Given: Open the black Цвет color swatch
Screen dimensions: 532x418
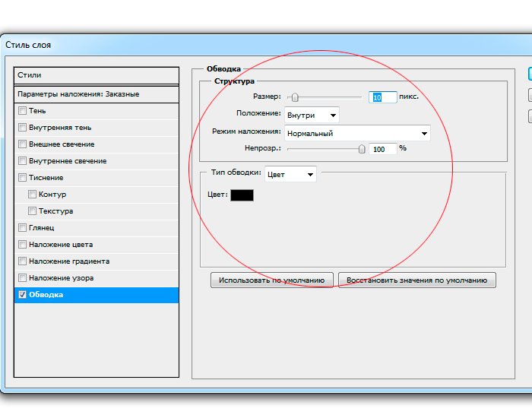Looking at the screenshot, I should tap(242, 195).
